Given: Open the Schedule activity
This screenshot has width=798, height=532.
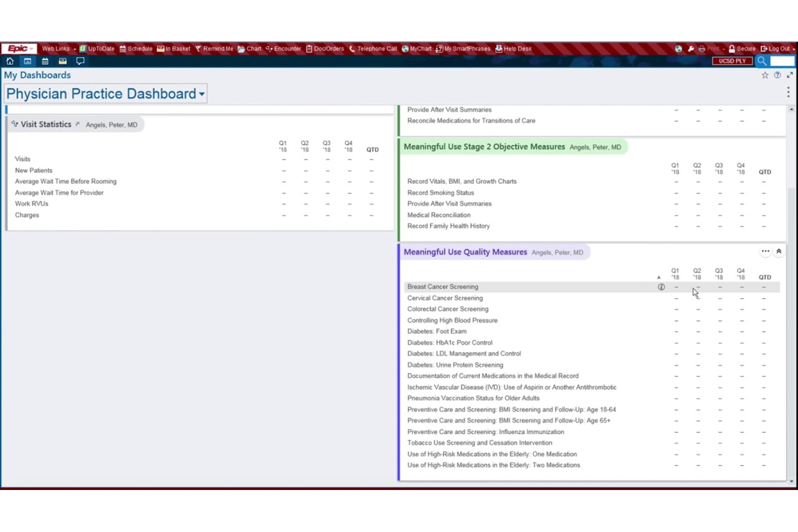Looking at the screenshot, I should pos(136,49).
